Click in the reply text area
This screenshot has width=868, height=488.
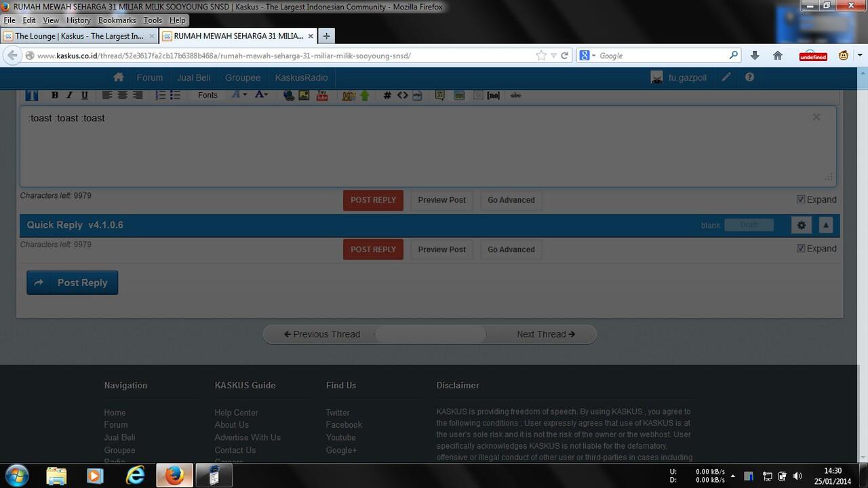click(428, 146)
